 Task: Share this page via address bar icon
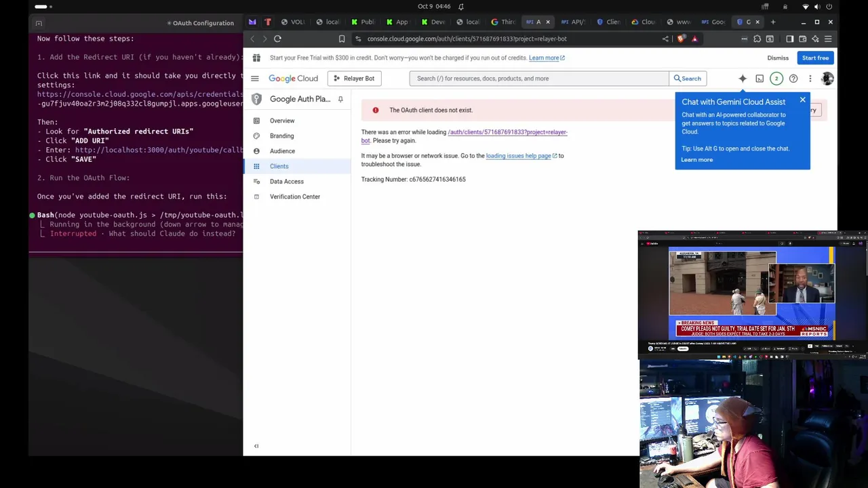tap(665, 39)
